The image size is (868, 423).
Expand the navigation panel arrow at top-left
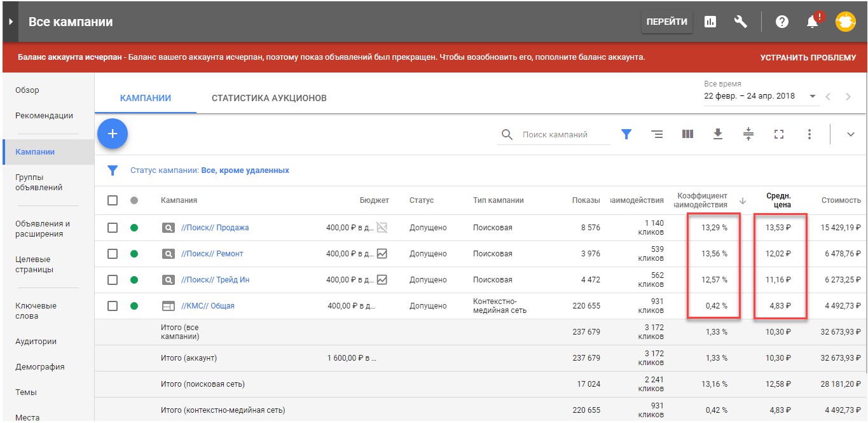[11, 22]
